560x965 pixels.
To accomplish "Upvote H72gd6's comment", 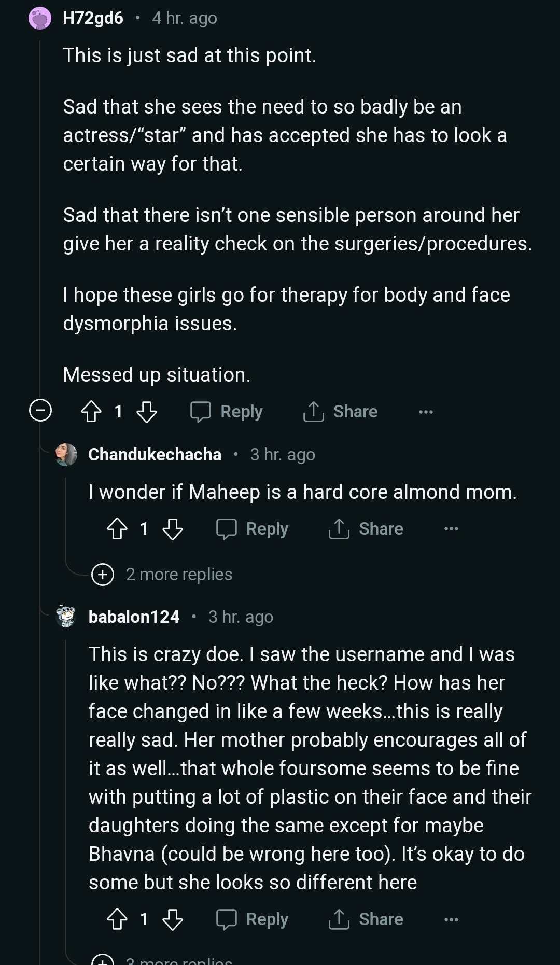I will [91, 412].
